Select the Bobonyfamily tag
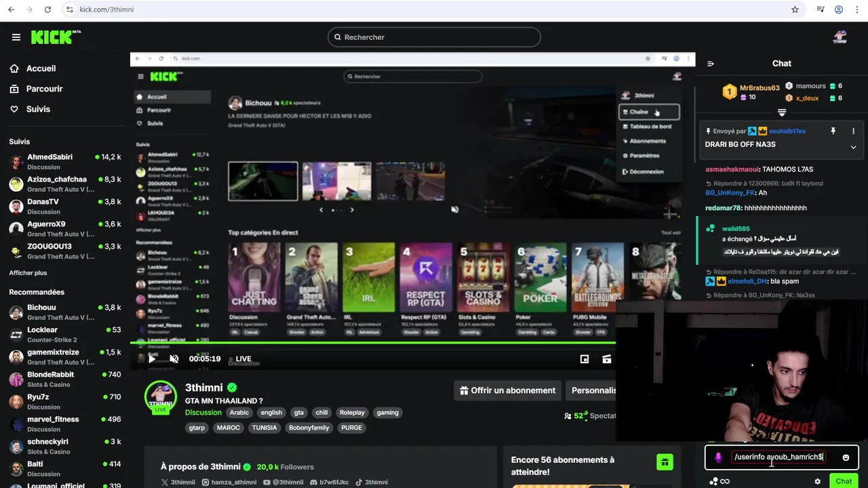 coord(309,428)
